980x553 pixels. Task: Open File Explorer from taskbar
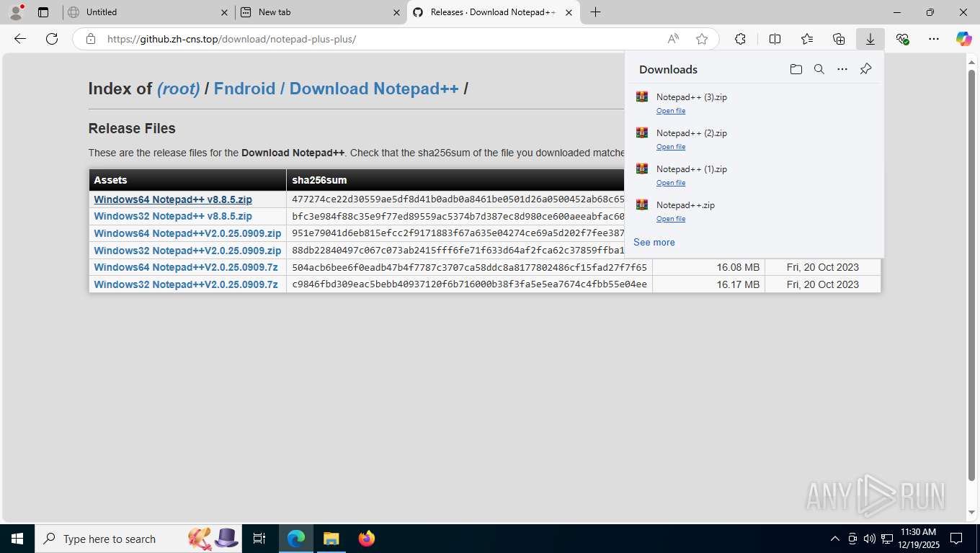[x=331, y=539]
